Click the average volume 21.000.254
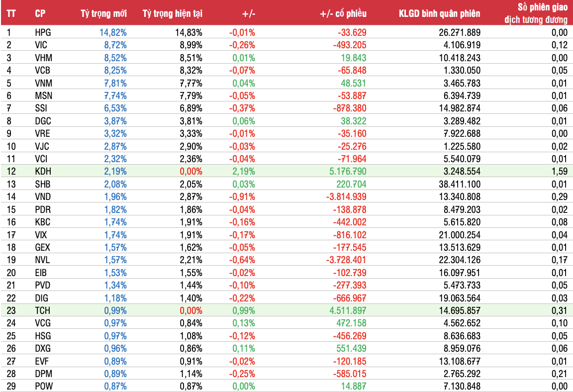This screenshot has height=392, width=573. 460,234
